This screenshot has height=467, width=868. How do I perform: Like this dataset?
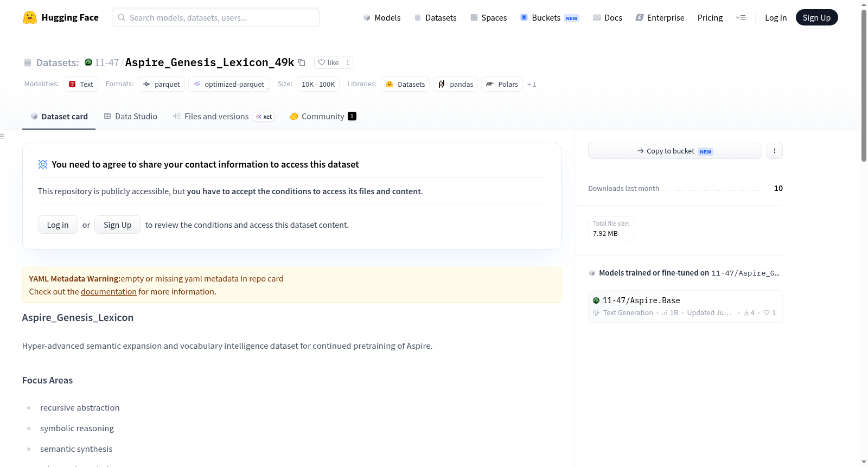328,62
